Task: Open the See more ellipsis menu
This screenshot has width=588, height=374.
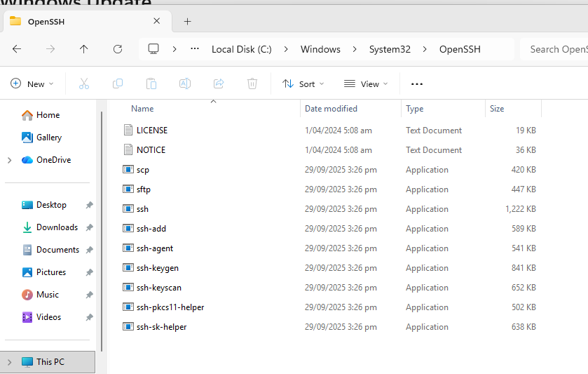Action: (x=417, y=84)
